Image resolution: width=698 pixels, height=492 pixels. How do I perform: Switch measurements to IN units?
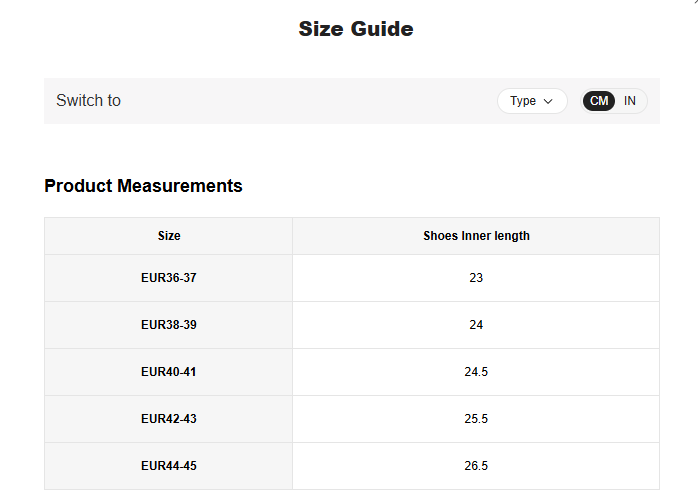630,101
